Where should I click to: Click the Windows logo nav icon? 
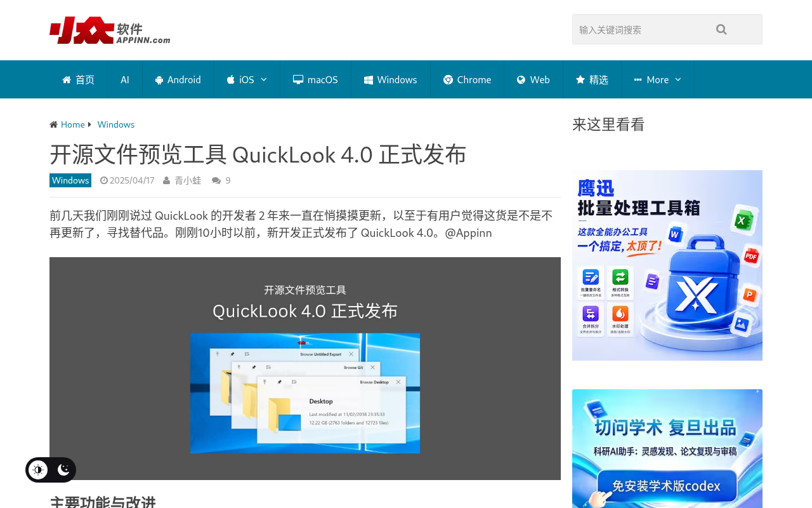pyautogui.click(x=369, y=79)
